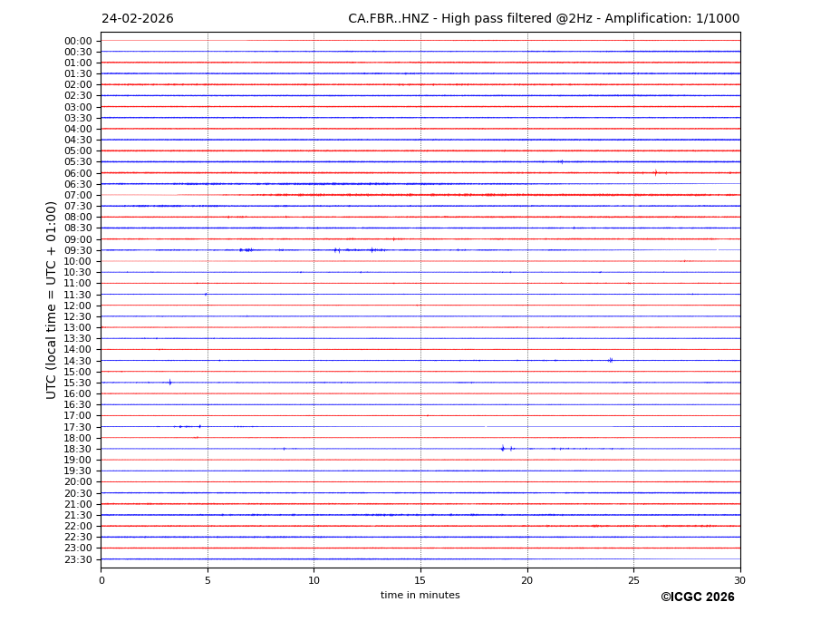Select the 14:30 row label
The height and width of the screenshot is (631, 840).
click(77, 361)
